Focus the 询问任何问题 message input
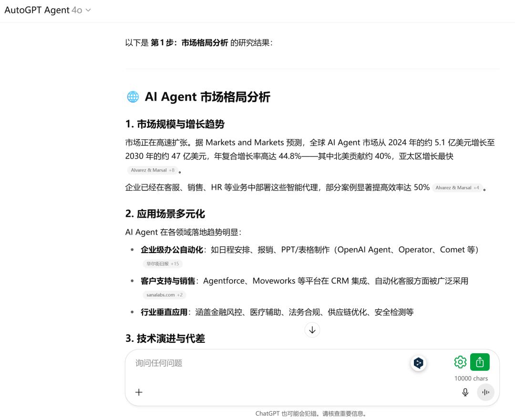515x420 pixels. point(269,363)
